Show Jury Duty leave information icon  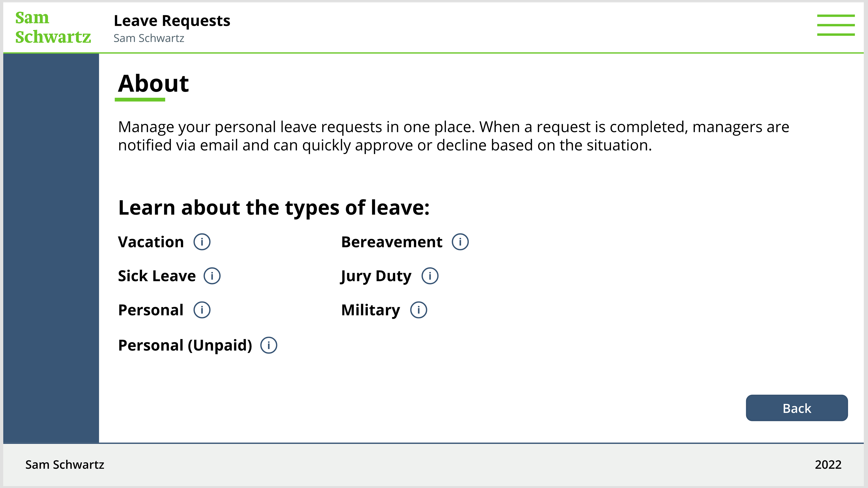[x=430, y=276]
